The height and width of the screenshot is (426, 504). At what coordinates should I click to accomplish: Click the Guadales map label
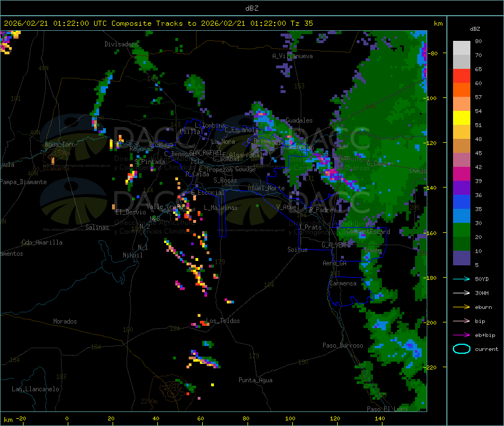299,120
